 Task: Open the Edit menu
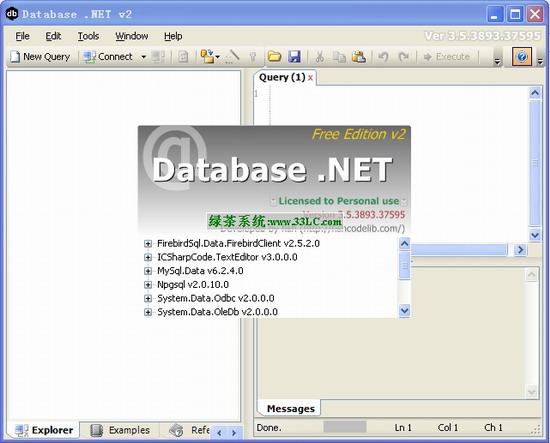pos(53,36)
